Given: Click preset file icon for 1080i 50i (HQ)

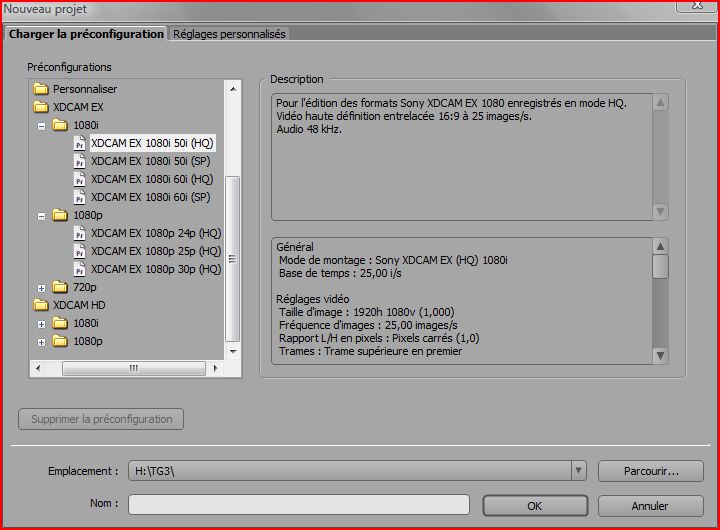Looking at the screenshot, I should (79, 143).
